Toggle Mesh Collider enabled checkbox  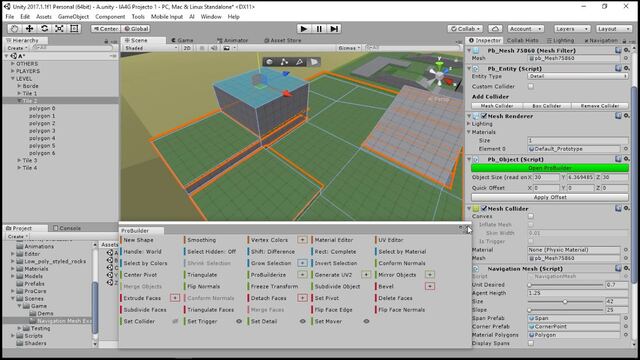484,208
